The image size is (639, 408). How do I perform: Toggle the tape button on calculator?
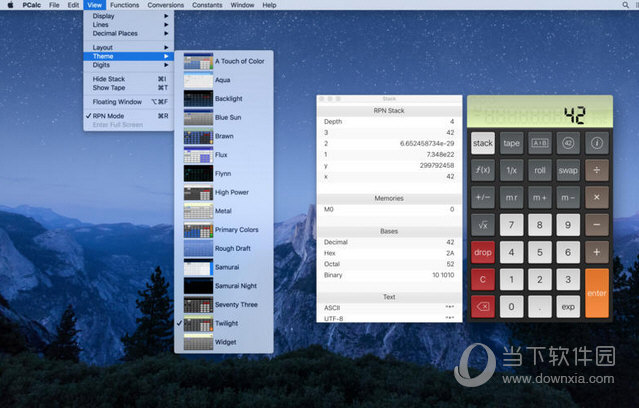click(511, 143)
